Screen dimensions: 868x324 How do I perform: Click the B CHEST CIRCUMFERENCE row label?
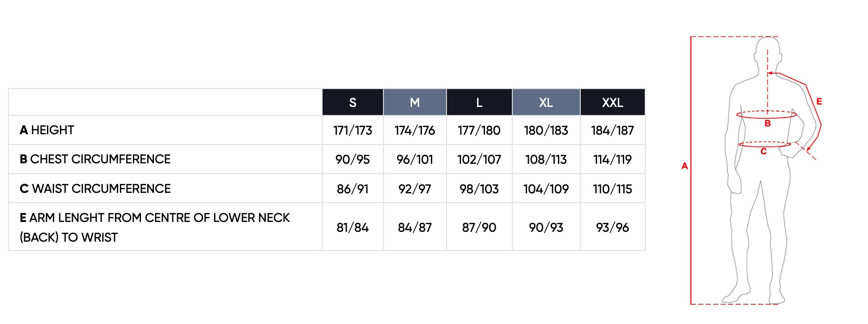95,159
